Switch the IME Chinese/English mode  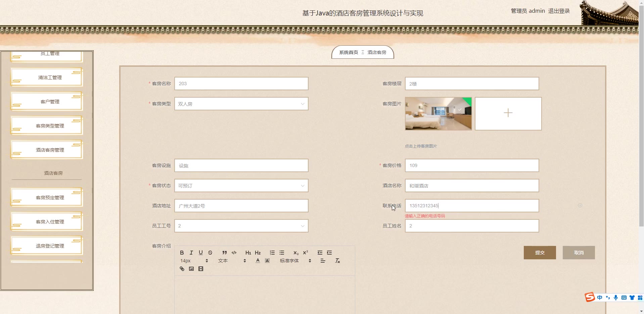pyautogui.click(x=600, y=298)
